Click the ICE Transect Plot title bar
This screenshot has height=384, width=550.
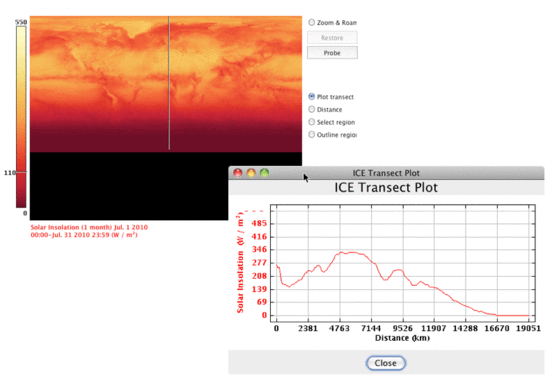click(386, 173)
